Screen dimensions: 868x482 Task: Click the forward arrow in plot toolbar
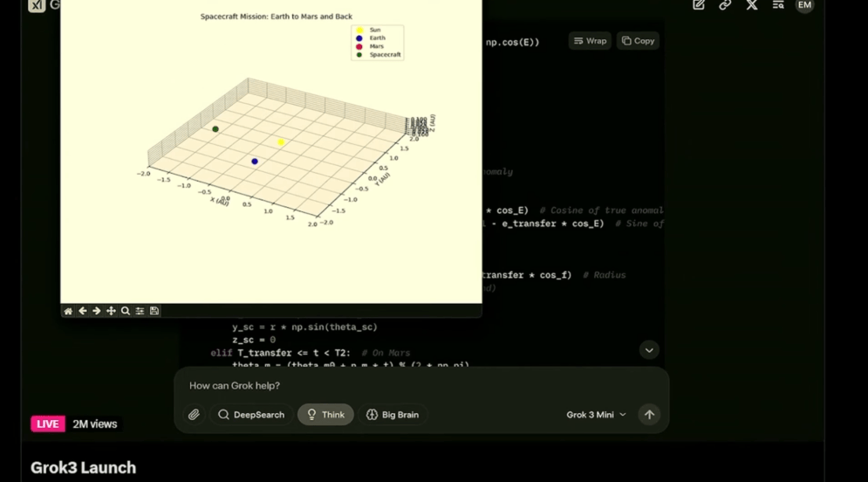tap(97, 311)
